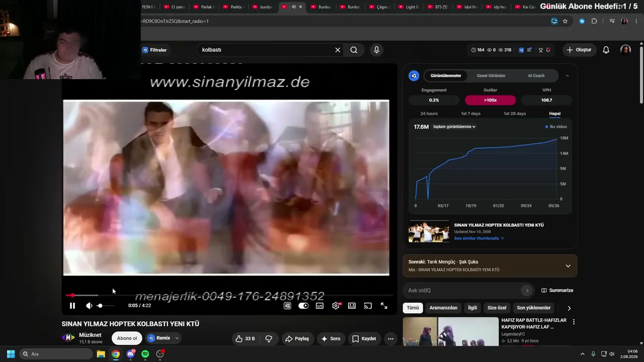
Task: Close the active YouTube browser tab
Action: coord(300,7)
